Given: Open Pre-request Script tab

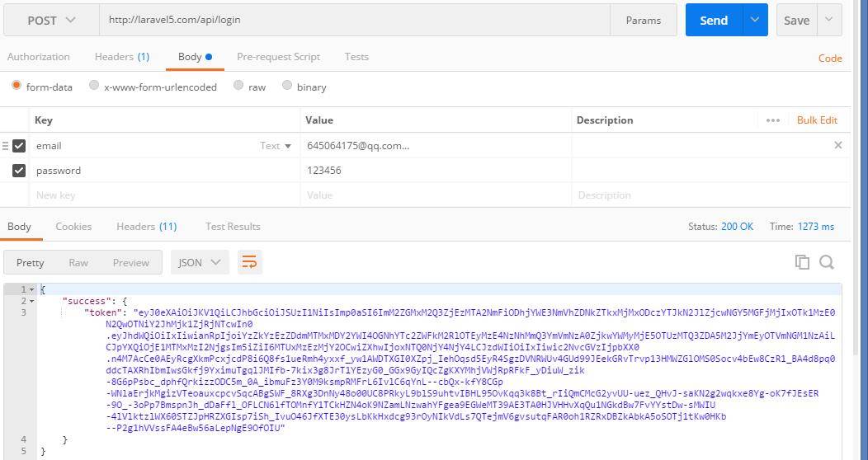Looking at the screenshot, I should (278, 56).
